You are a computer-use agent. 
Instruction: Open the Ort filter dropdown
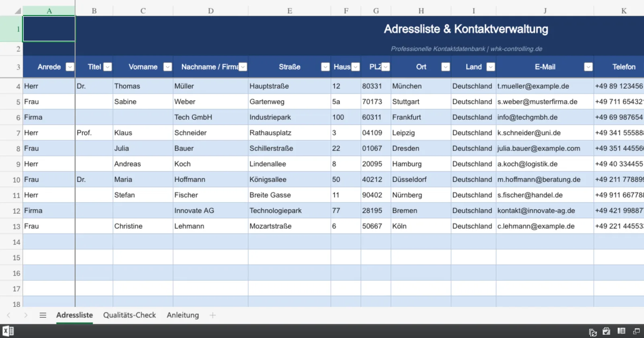(x=446, y=67)
